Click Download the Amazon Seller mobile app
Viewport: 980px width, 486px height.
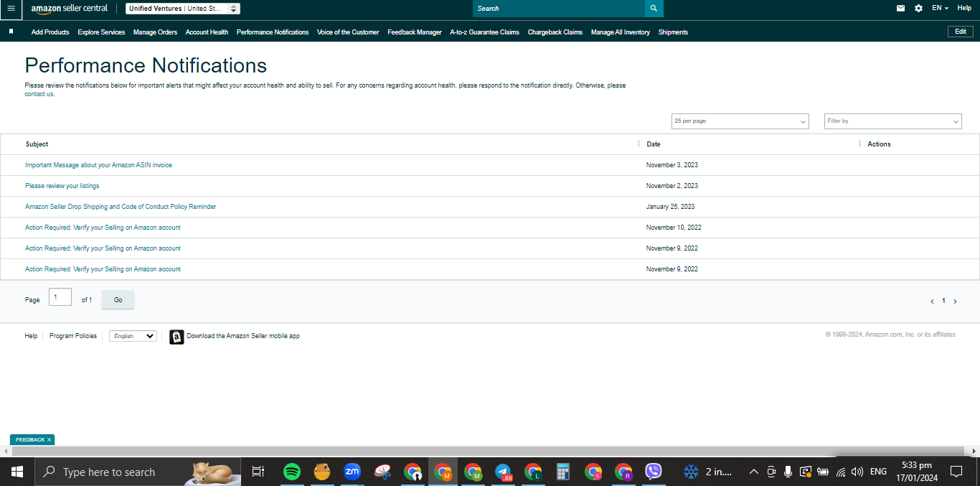coord(243,336)
